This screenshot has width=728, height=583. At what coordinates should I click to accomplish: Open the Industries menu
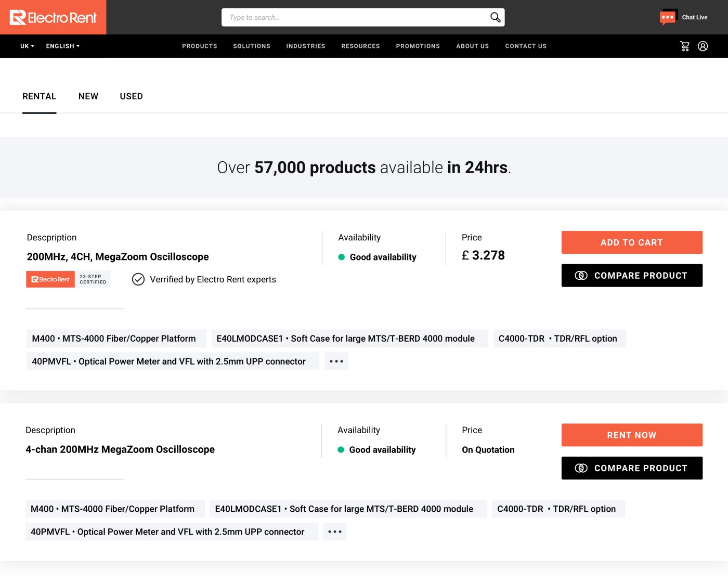306,46
